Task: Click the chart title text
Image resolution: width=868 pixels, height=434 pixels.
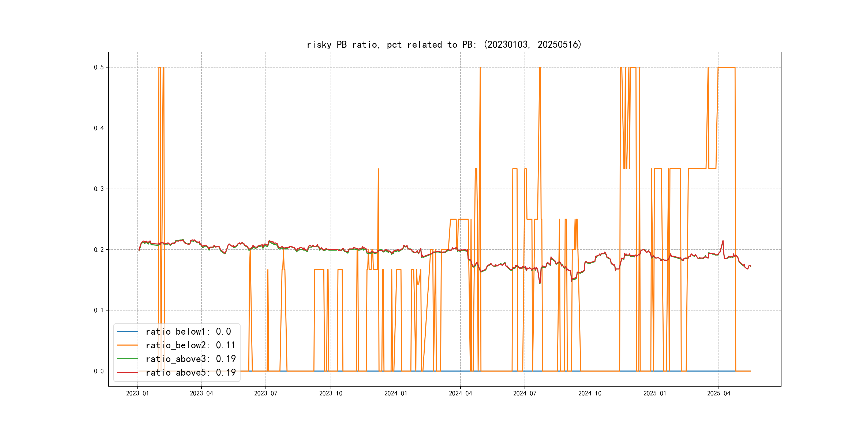Action: (x=444, y=44)
